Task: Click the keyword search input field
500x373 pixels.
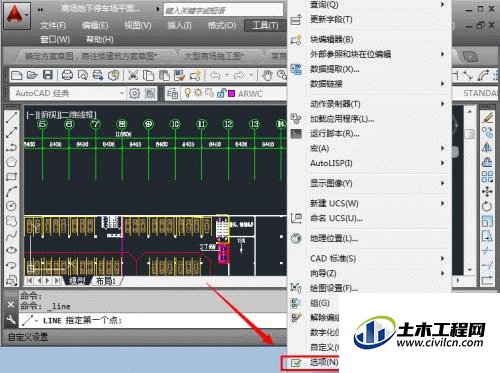Action: pos(223,10)
